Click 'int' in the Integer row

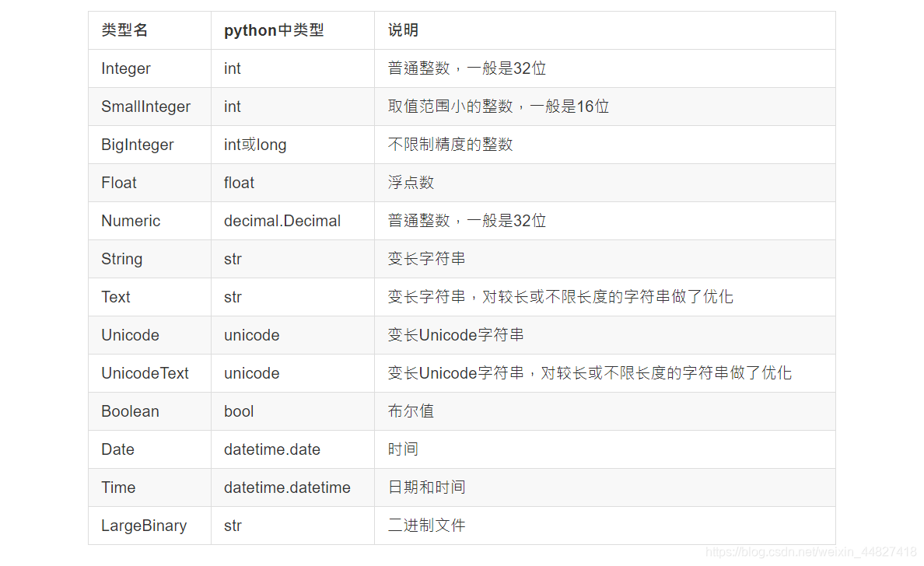pyautogui.click(x=233, y=68)
